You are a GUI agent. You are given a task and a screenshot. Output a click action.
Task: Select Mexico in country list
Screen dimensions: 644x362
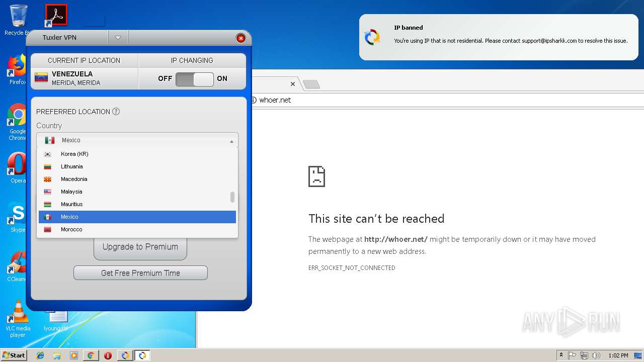coord(137,217)
